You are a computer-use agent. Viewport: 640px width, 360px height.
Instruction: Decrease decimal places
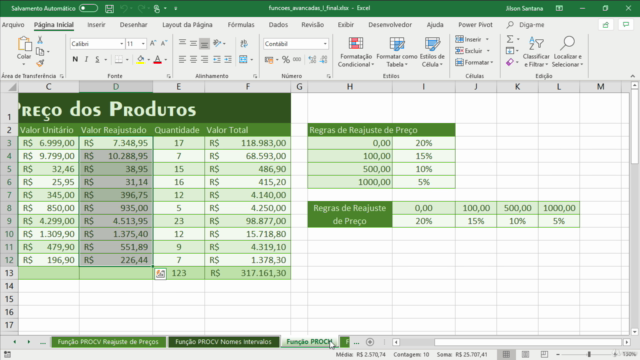coord(323,60)
